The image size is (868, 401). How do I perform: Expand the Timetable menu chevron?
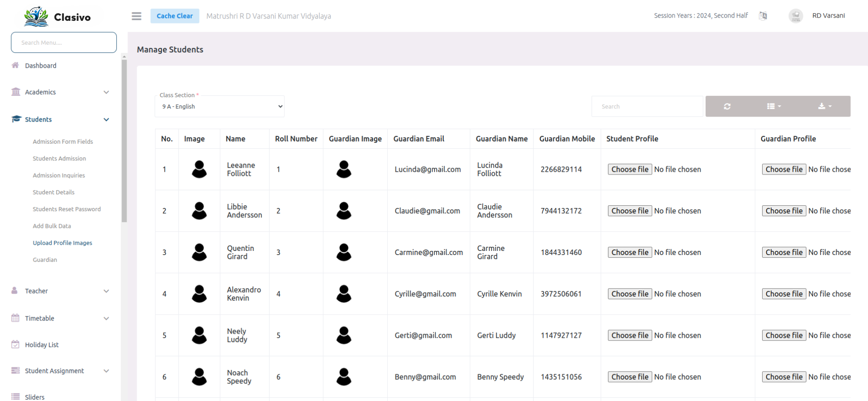point(106,318)
